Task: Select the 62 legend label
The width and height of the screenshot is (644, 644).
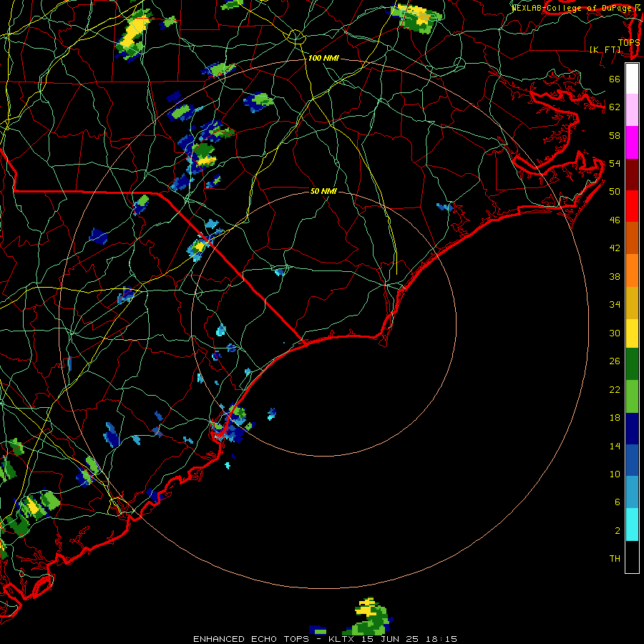Action: click(615, 107)
